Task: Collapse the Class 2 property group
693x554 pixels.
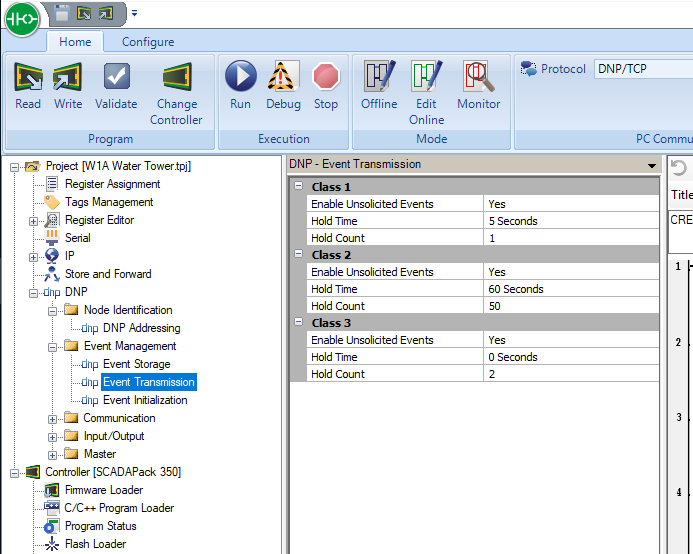Action: point(299,254)
